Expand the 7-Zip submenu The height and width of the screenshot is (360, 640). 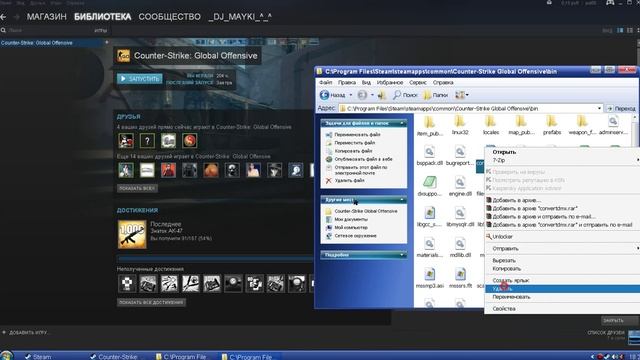tap(562, 160)
